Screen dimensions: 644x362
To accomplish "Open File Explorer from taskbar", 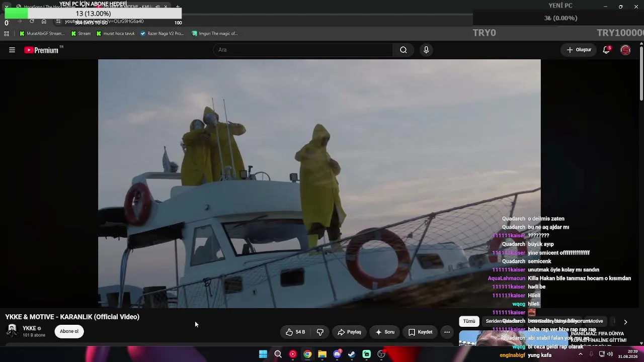I will (322, 354).
